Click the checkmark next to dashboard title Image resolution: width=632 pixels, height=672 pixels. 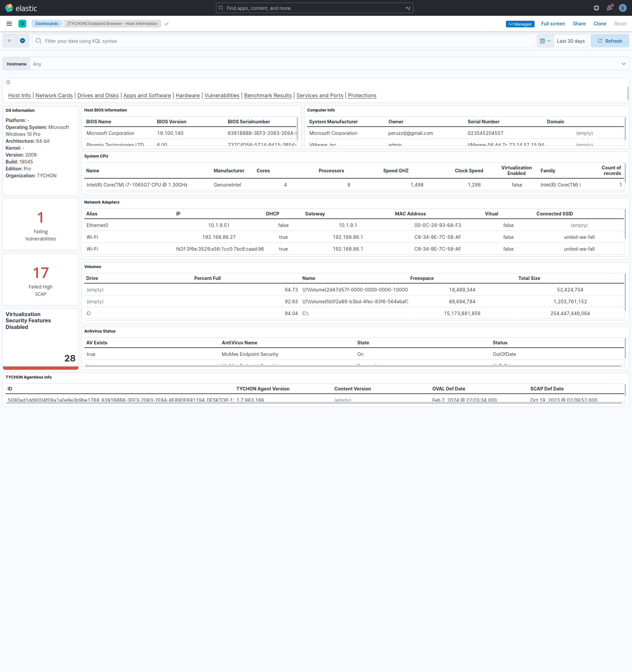167,24
